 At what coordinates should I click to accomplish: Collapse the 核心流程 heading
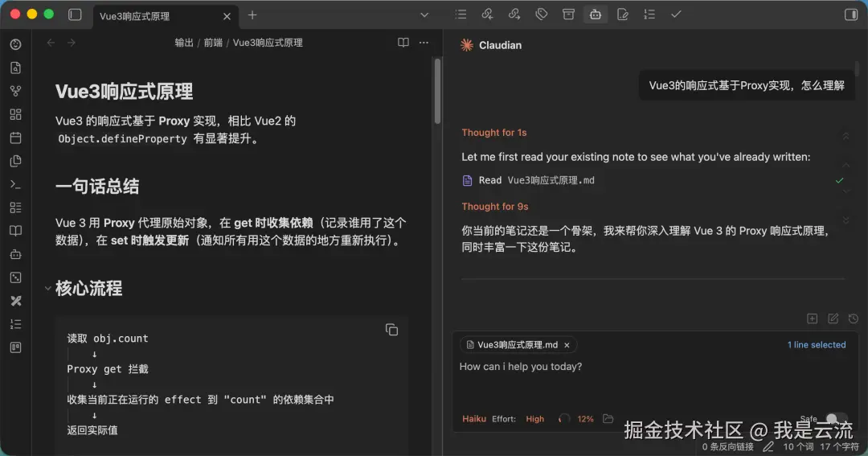pos(47,288)
